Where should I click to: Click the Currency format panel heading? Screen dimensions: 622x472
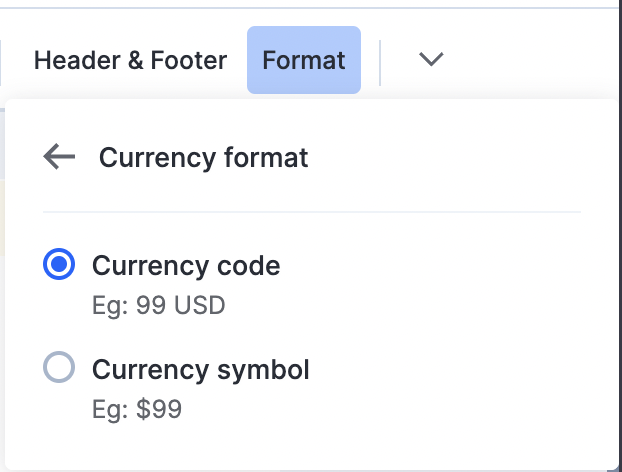[x=203, y=157]
